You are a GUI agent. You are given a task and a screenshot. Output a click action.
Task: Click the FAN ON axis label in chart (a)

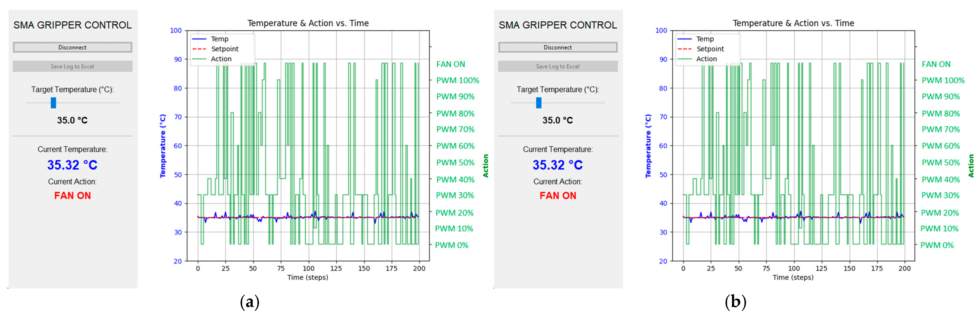click(x=451, y=64)
